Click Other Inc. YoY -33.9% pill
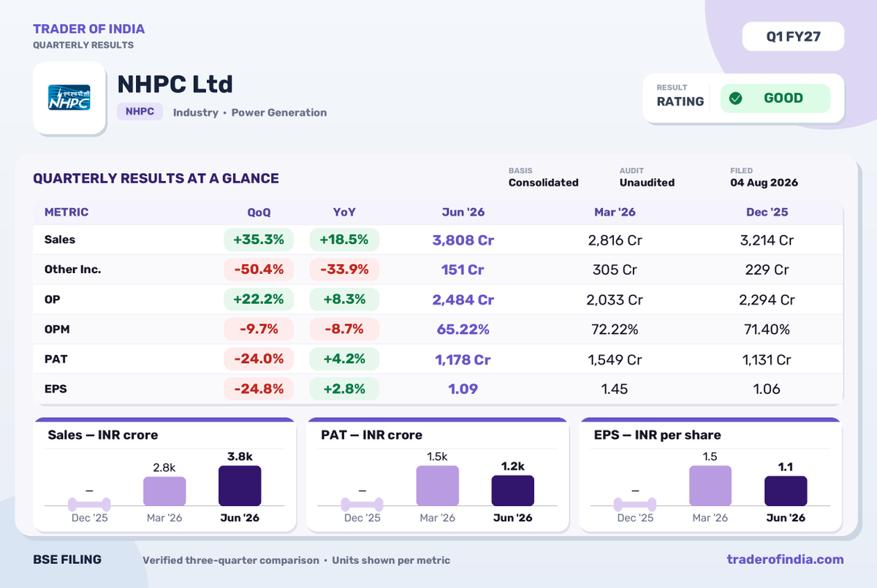Image resolution: width=877 pixels, height=588 pixels. coord(343,270)
